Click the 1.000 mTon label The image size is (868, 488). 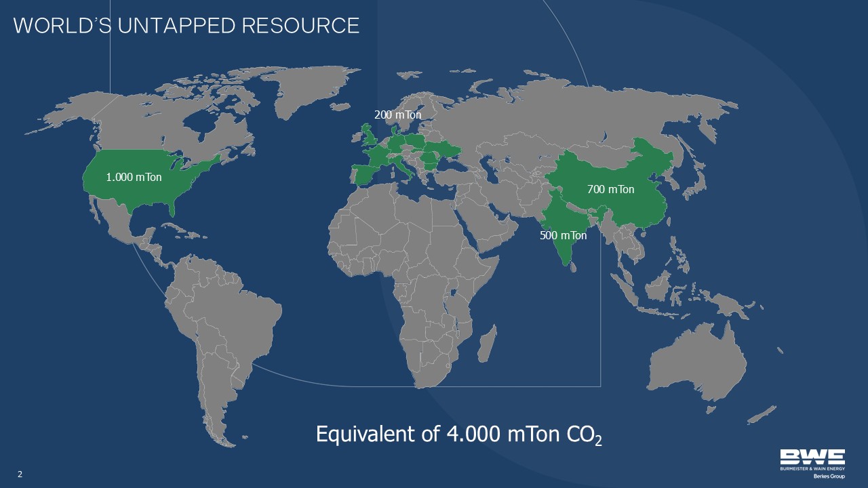coord(134,178)
